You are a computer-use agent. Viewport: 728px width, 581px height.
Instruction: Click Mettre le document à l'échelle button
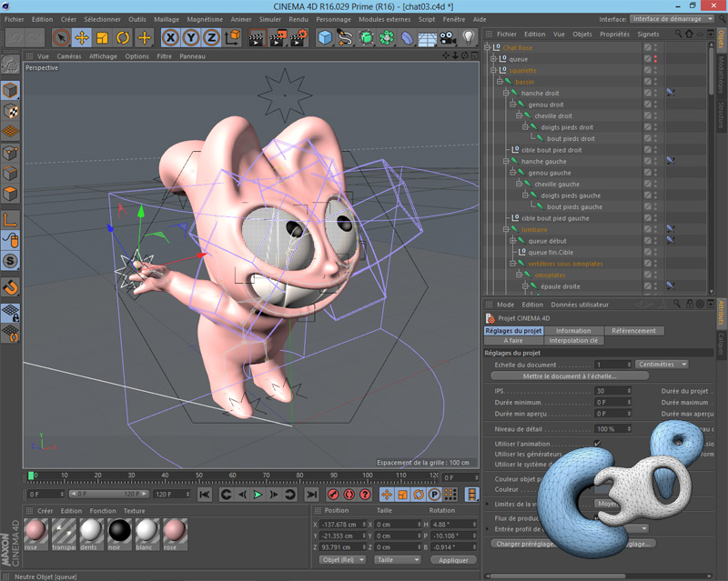[x=570, y=376]
